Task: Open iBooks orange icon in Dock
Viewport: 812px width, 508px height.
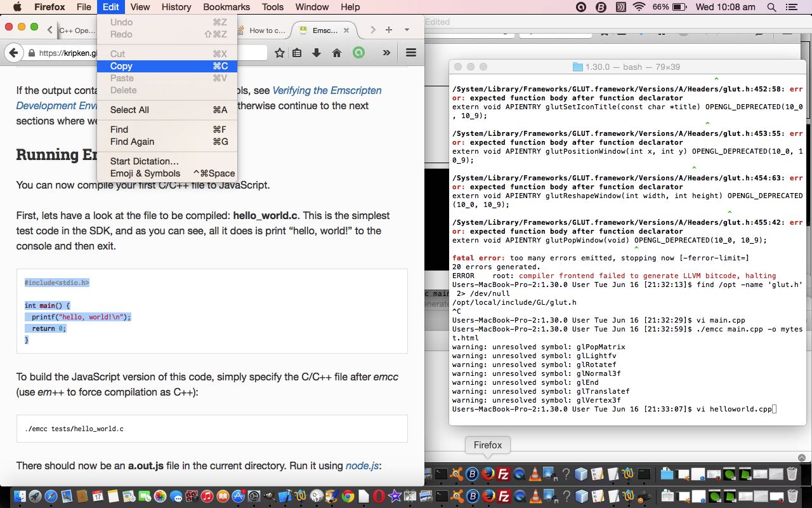Action: (x=223, y=496)
